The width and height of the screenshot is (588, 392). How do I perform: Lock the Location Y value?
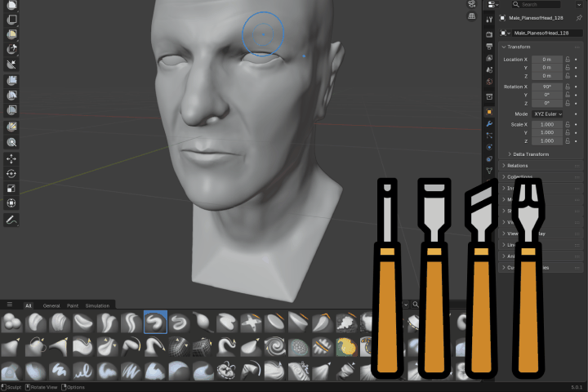tap(568, 68)
